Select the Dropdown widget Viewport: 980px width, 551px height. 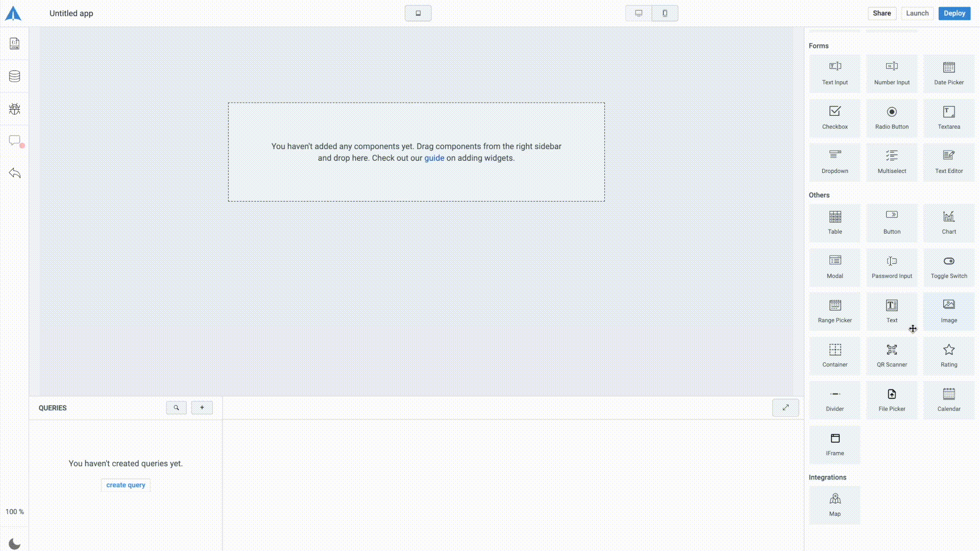835,162
